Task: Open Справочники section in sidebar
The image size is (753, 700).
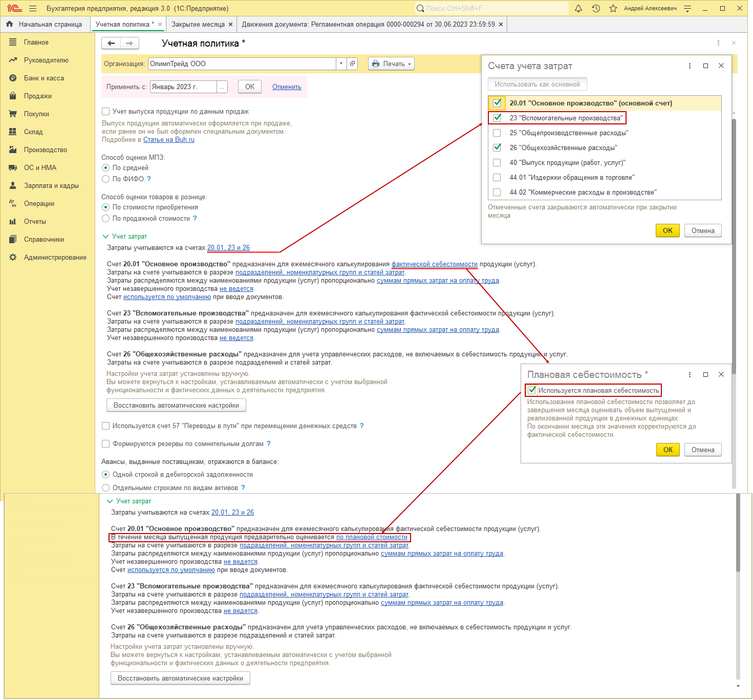Action: 44,240
